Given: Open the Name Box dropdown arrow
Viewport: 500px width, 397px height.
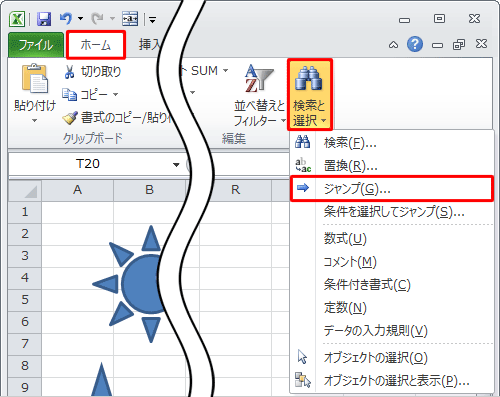Looking at the screenshot, I should [176, 164].
